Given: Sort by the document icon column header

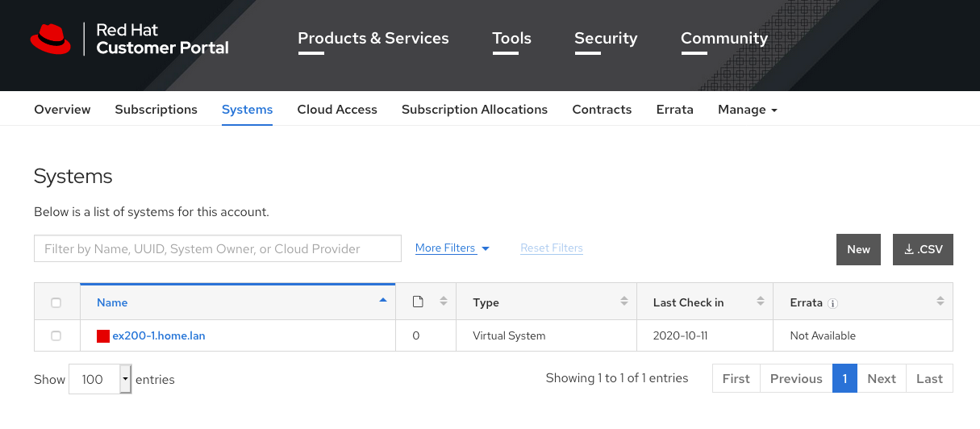Looking at the screenshot, I should click(418, 302).
